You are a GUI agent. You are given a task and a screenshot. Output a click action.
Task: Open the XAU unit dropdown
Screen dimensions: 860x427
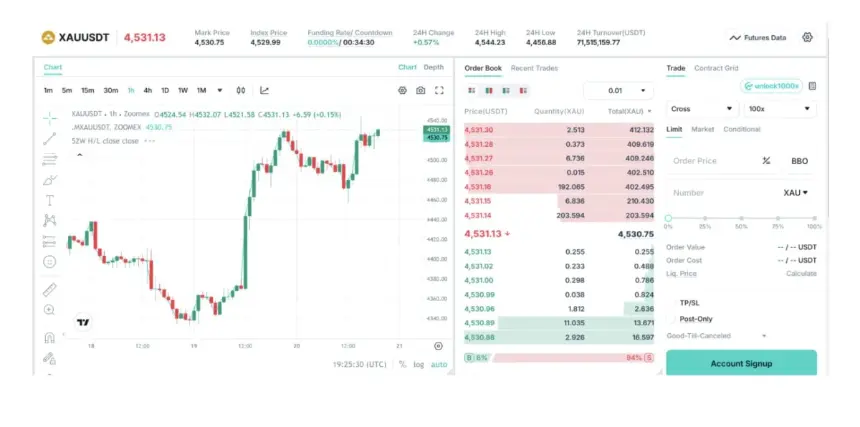(796, 192)
